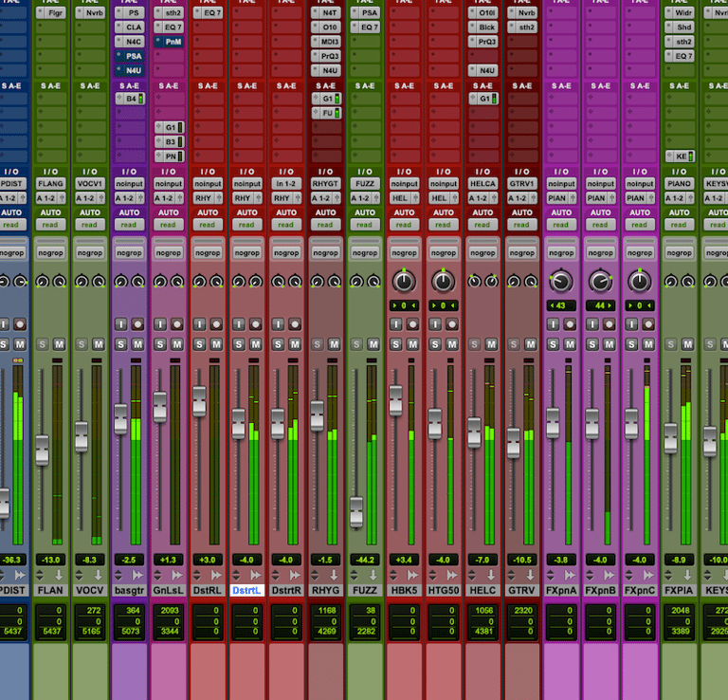Screen dimensions: 728x700
Task: Open output window icon on FLAN track
Action: click(59, 576)
